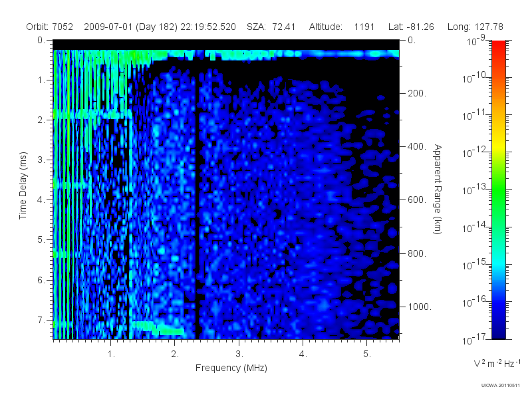Click the '200.' apparent range tick label
Screen dimensions: 532x399
417,93
